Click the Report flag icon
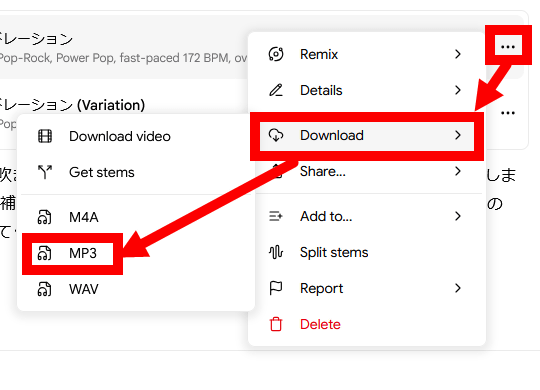The height and width of the screenshot is (390, 540). [276, 288]
